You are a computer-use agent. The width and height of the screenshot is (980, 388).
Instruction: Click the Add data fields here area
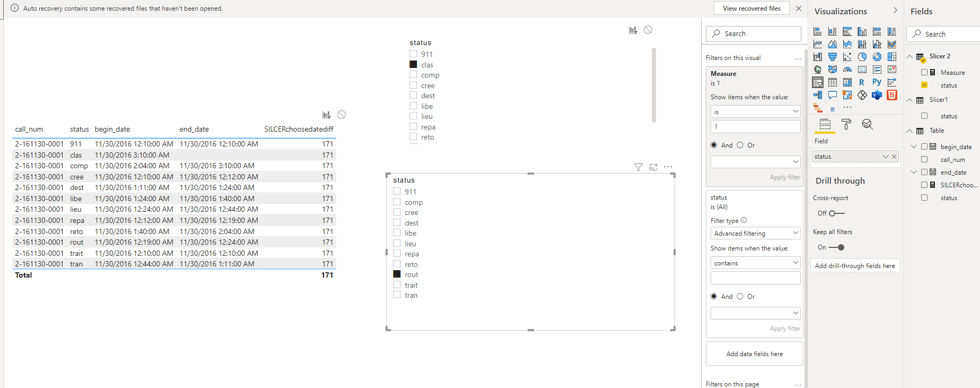754,354
